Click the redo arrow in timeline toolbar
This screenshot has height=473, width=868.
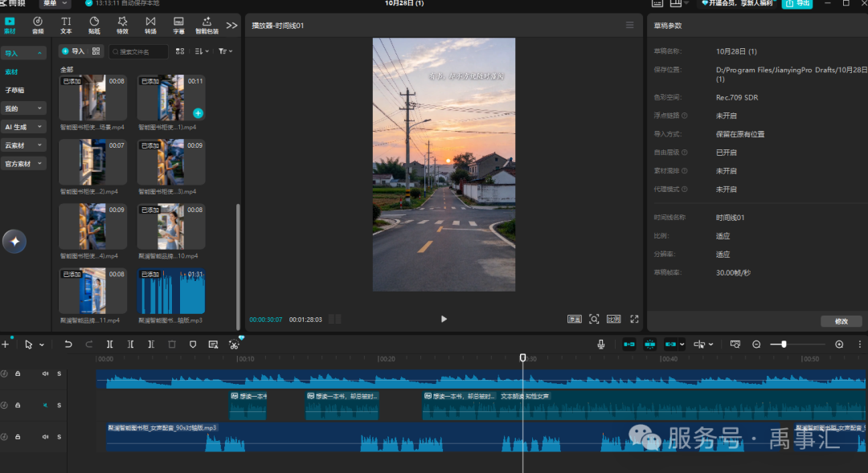(88, 344)
